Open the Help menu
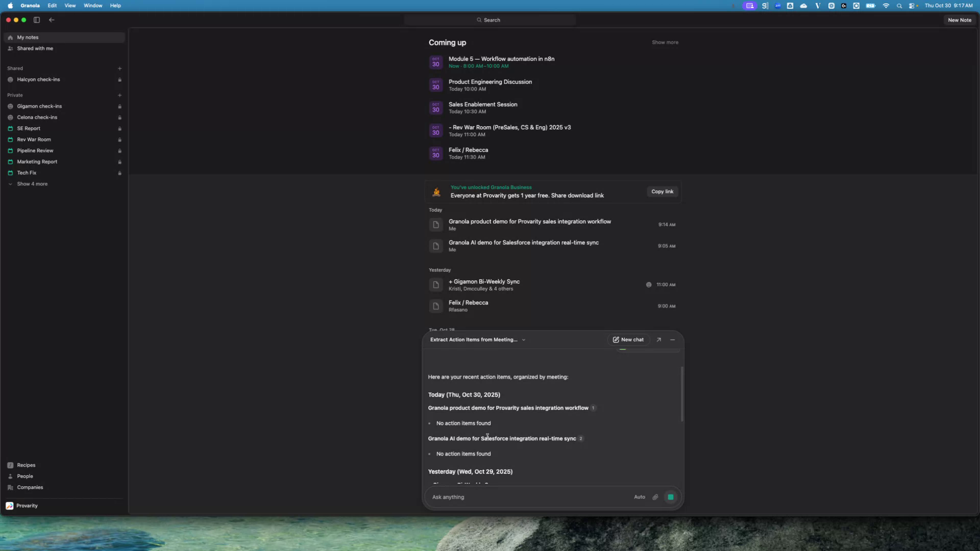Screen dimensions: 980x551 click(x=115, y=6)
